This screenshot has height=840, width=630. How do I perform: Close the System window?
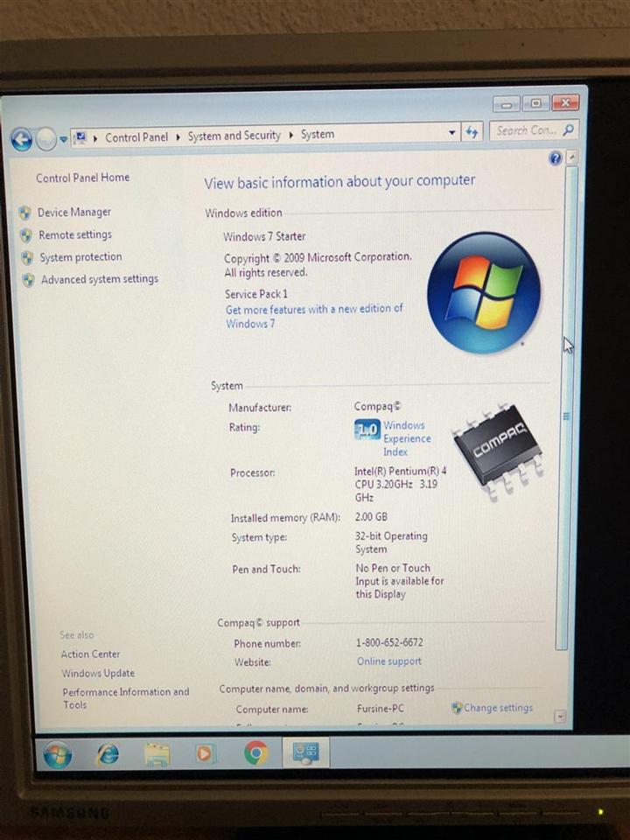(x=565, y=102)
